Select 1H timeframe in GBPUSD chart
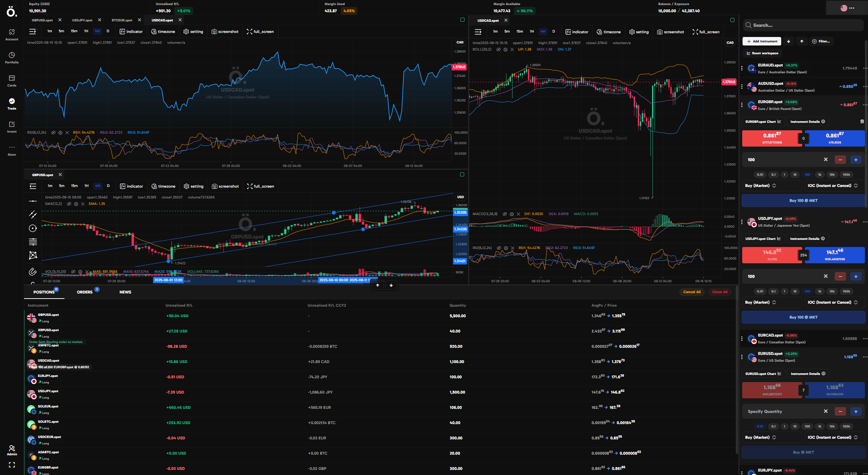 point(86,186)
